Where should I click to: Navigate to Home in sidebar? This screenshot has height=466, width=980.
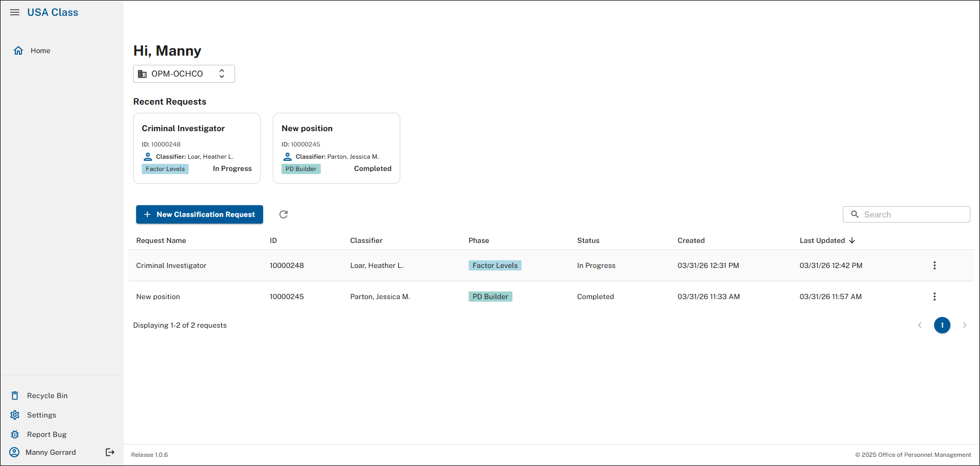(40, 51)
